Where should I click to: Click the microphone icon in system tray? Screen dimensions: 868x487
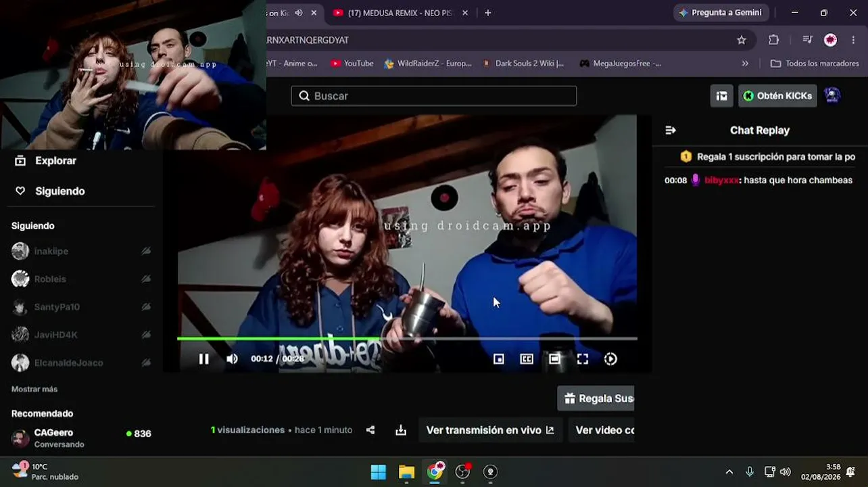[x=749, y=472]
